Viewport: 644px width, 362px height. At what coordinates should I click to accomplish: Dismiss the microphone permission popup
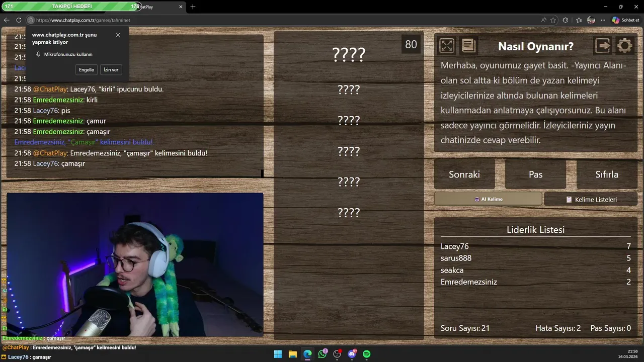click(118, 35)
